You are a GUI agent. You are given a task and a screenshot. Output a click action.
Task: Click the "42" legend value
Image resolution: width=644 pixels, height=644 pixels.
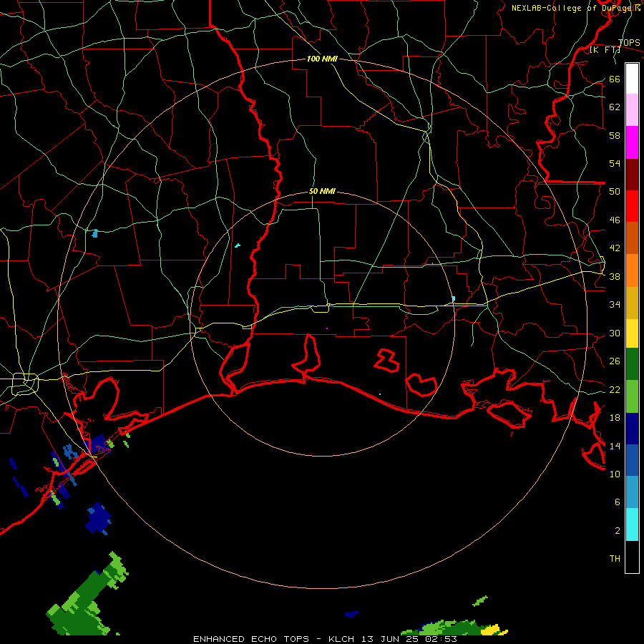(x=615, y=248)
